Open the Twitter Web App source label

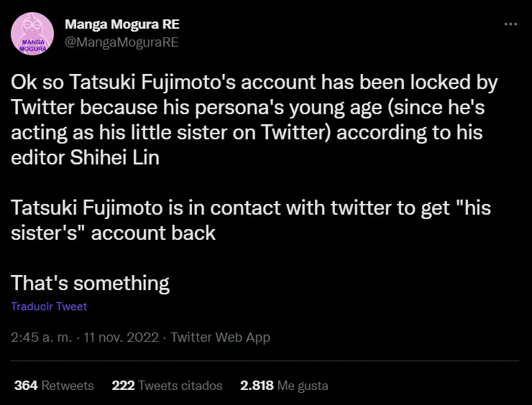pos(220,337)
